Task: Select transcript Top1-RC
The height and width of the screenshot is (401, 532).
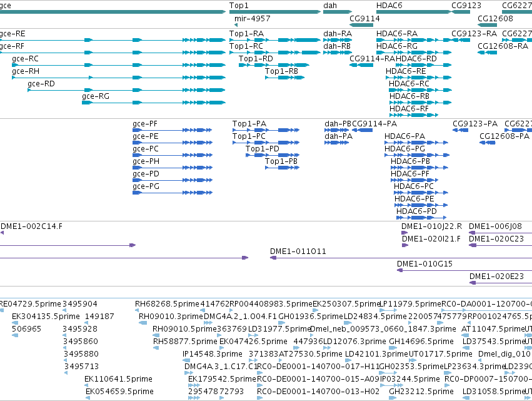Action: tap(246, 46)
